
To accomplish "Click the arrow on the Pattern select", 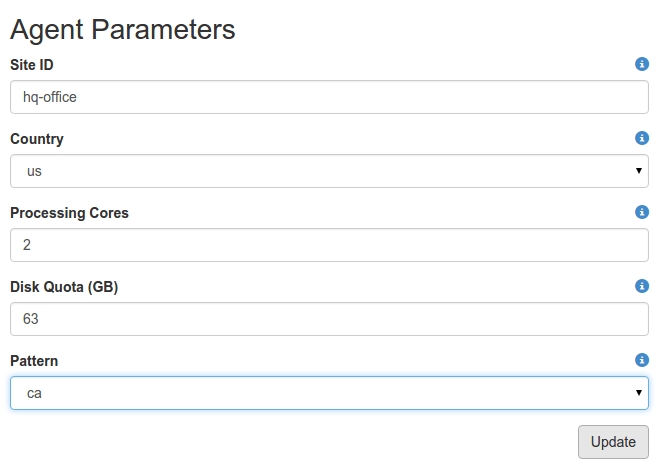I will (x=638, y=393).
